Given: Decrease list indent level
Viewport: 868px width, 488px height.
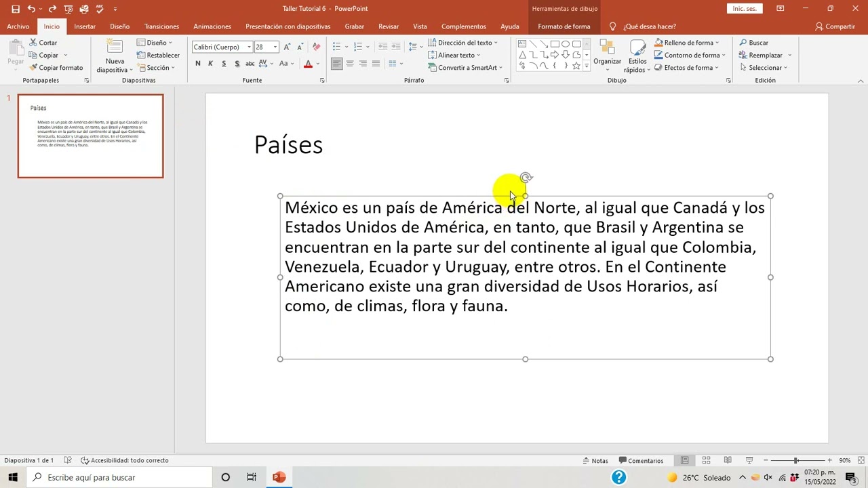Looking at the screenshot, I should tap(382, 47).
